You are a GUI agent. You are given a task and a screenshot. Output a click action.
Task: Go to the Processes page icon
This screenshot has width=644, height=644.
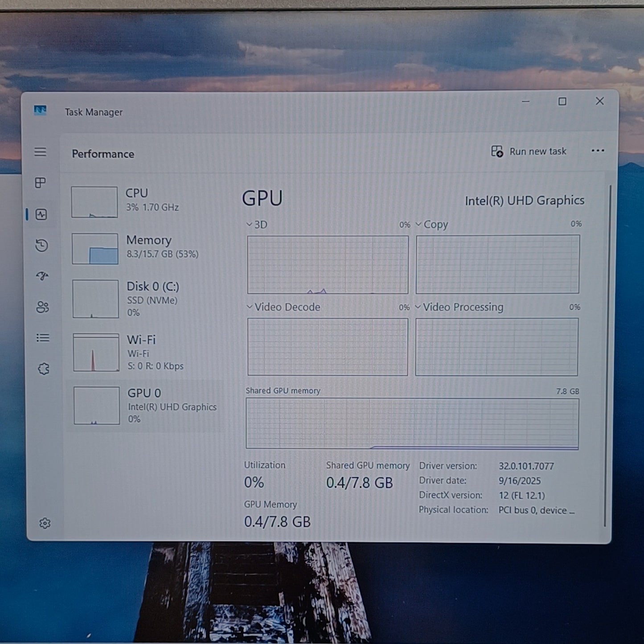point(41,183)
